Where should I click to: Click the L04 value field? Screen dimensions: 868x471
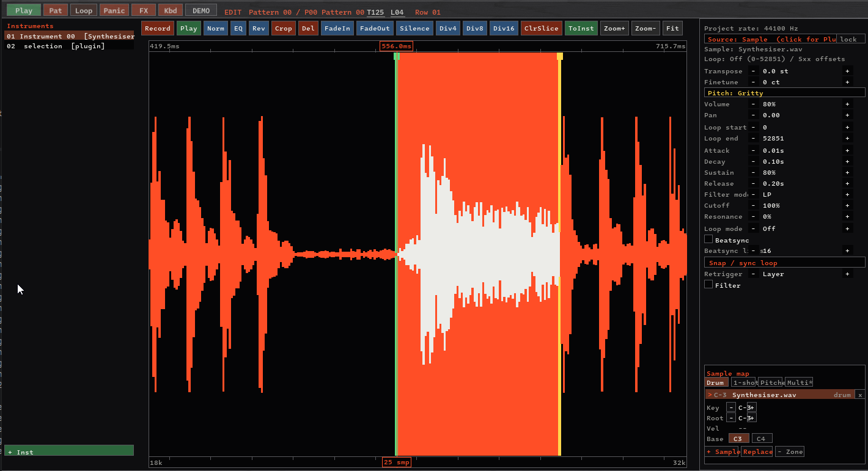(x=397, y=12)
